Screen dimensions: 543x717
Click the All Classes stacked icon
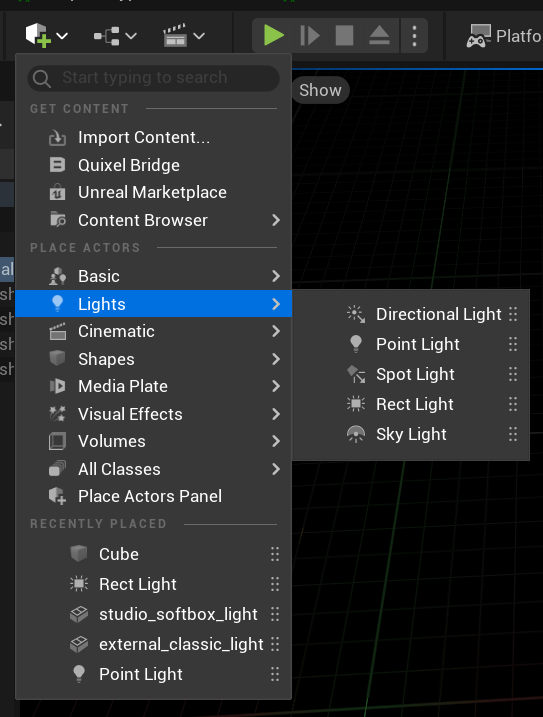57,469
